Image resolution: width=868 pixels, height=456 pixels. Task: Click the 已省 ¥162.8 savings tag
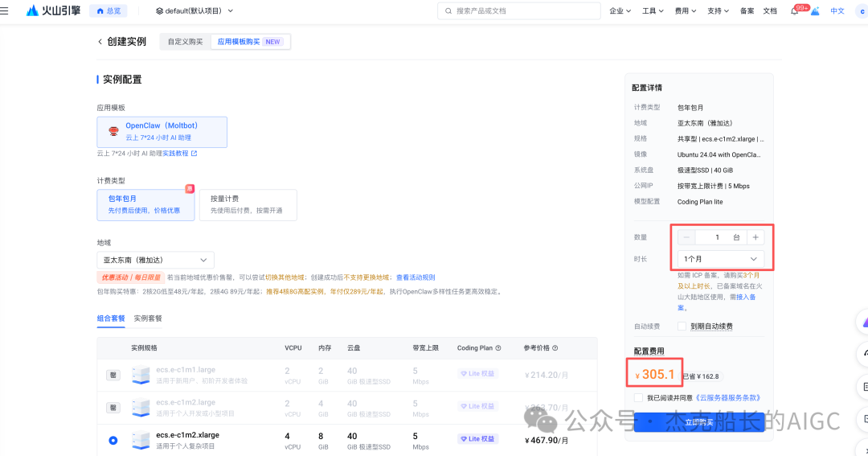(700, 376)
